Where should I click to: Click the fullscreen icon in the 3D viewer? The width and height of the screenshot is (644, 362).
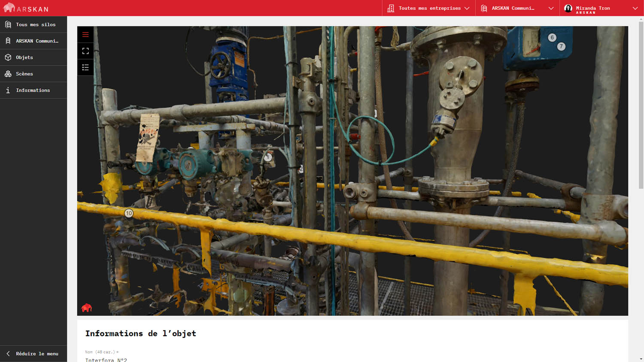pos(85,51)
